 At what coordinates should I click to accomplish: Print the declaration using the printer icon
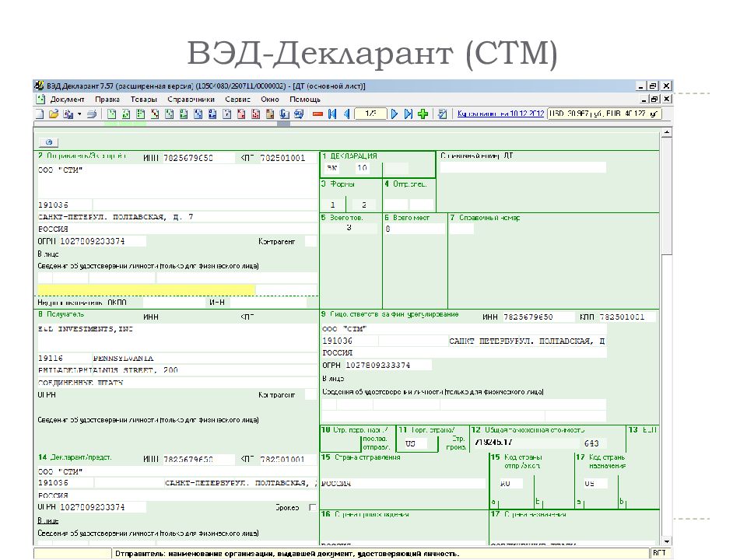tap(92, 114)
